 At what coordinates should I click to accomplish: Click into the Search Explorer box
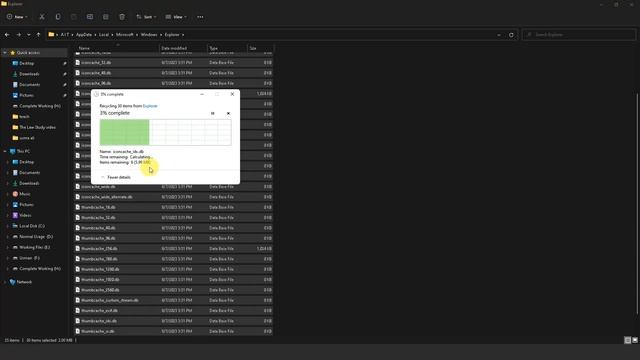tap(579, 35)
